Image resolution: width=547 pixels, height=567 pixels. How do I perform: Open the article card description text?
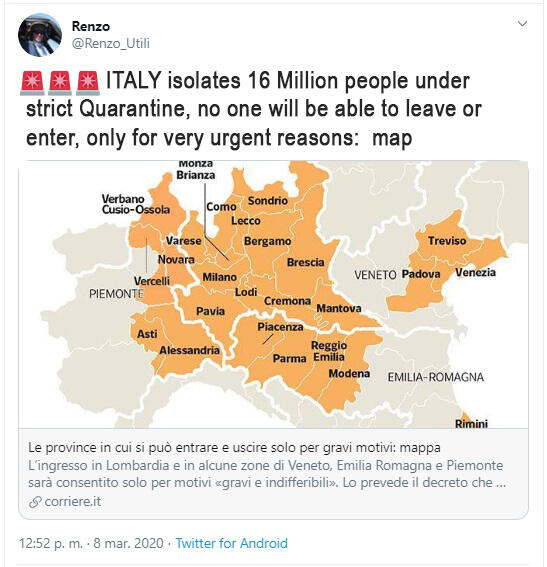pyautogui.click(x=267, y=474)
